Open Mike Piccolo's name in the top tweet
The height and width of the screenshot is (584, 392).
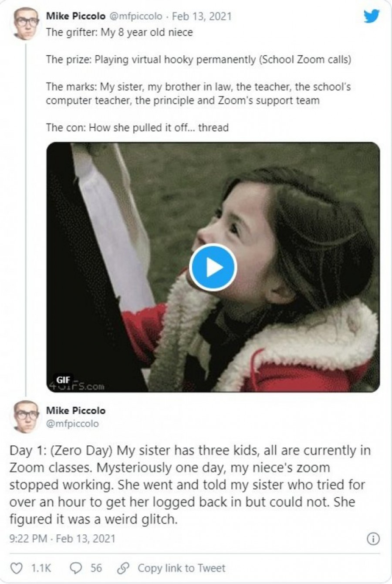75,17
